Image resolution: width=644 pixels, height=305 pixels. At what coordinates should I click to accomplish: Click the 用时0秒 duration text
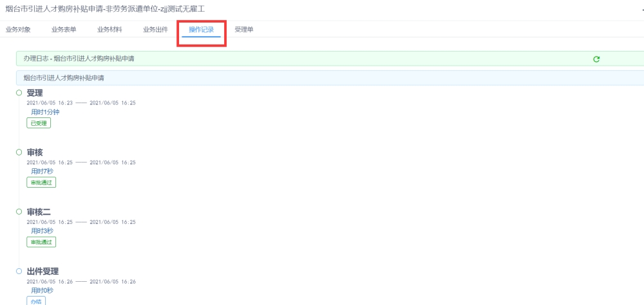(x=43, y=290)
